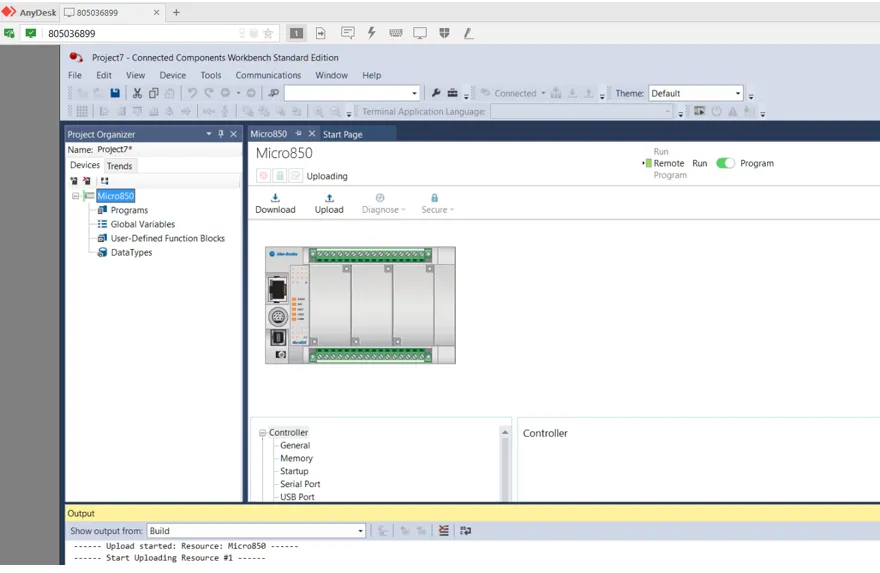
Task: Click the Diagnose icon on the Micro850 page
Action: point(380,198)
